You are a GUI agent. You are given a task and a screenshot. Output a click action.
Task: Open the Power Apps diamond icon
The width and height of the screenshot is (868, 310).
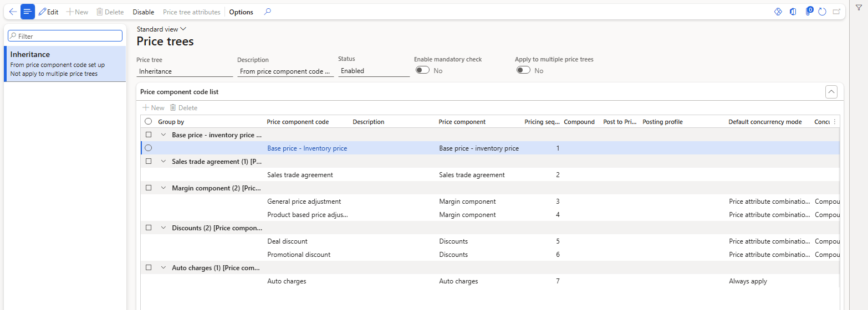778,12
